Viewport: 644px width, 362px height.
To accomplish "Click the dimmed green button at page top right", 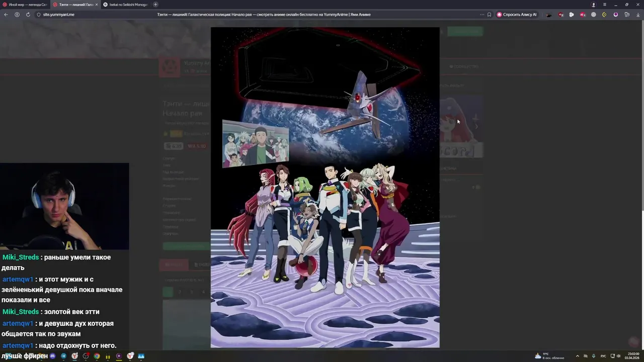I will [465, 31].
